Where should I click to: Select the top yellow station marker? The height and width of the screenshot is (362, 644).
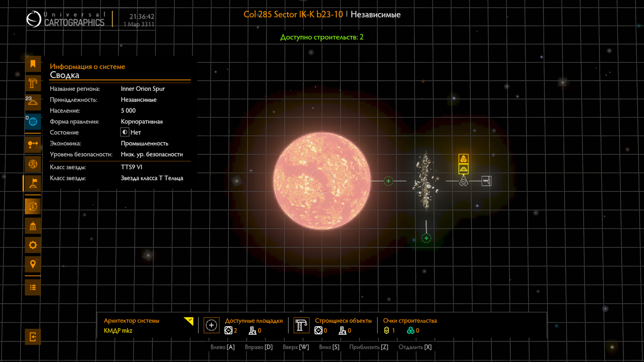tap(464, 159)
